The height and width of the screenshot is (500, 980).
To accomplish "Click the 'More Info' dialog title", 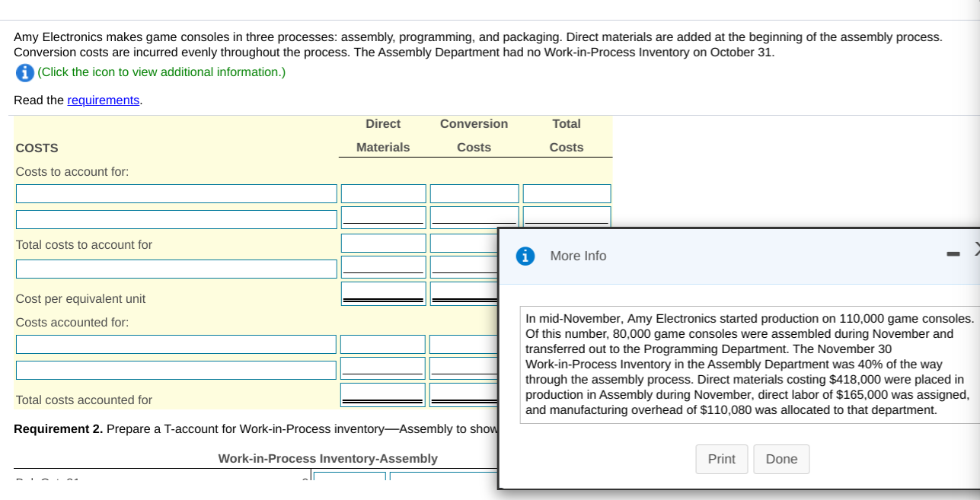I will [x=579, y=256].
